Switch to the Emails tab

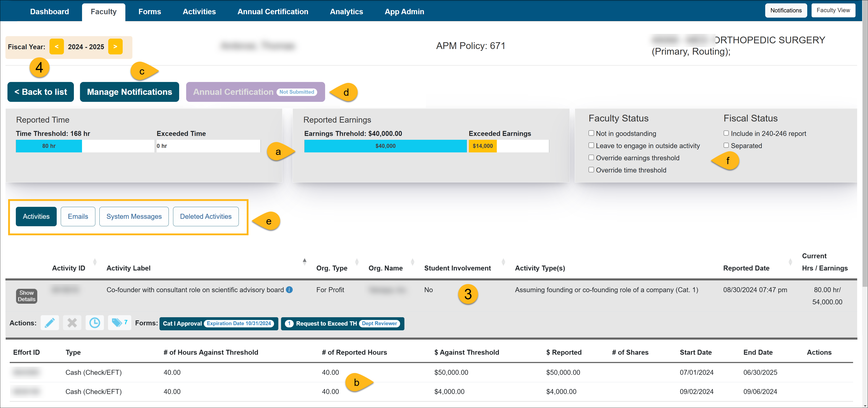[78, 217]
